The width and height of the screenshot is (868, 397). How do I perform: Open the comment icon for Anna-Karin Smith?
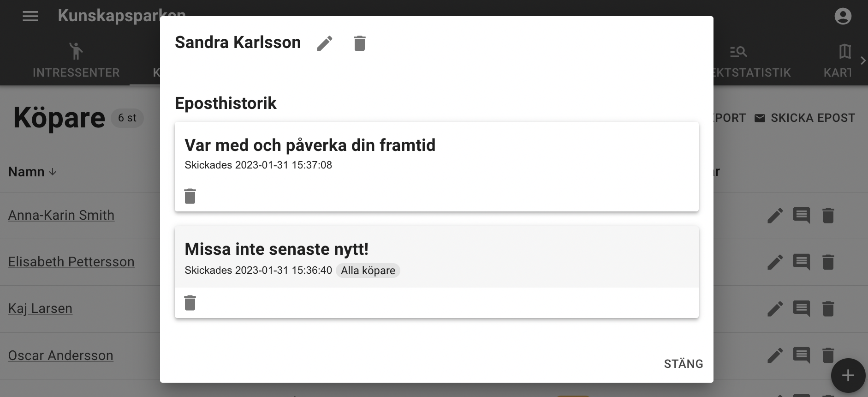pyautogui.click(x=801, y=215)
